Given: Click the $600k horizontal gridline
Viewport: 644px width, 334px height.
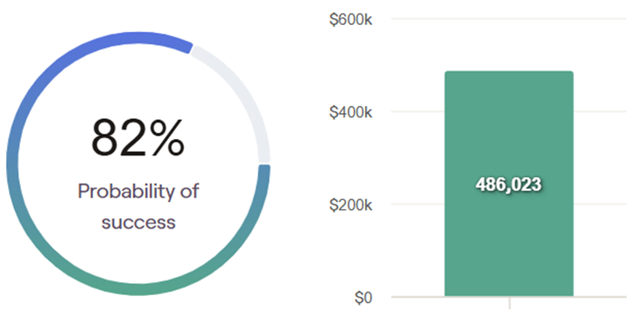Looking at the screenshot, I should pos(508,18).
